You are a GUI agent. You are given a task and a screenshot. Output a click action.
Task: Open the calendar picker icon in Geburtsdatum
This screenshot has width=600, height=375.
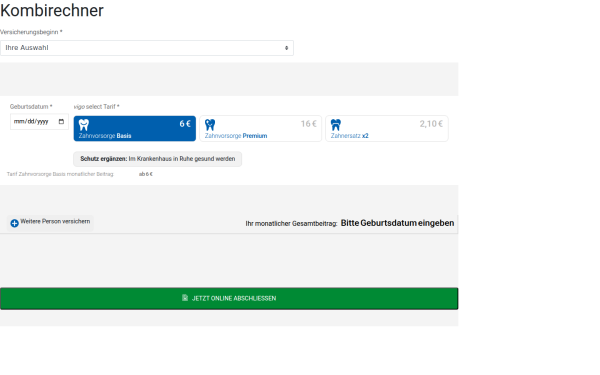pos(61,122)
